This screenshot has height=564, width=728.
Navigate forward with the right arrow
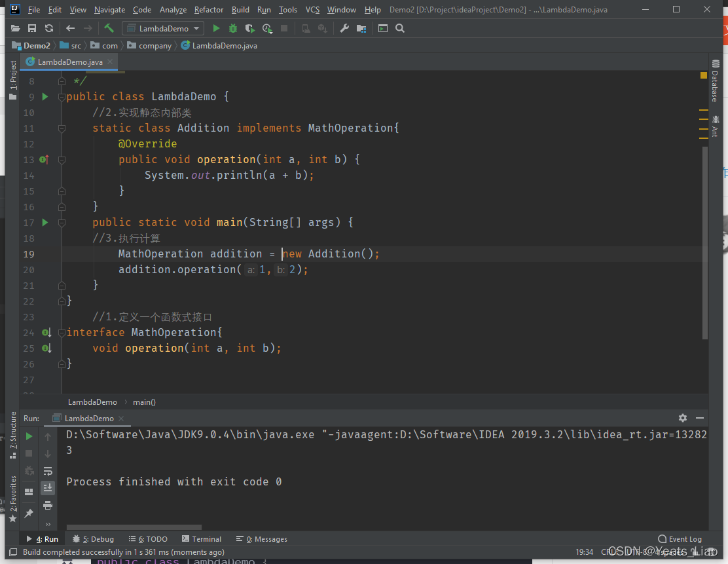pyautogui.click(x=88, y=28)
